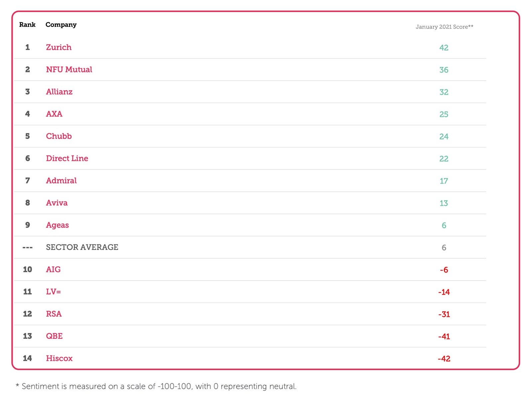Click the January 2021 Score column header
This screenshot has width=532, height=406.
[444, 27]
